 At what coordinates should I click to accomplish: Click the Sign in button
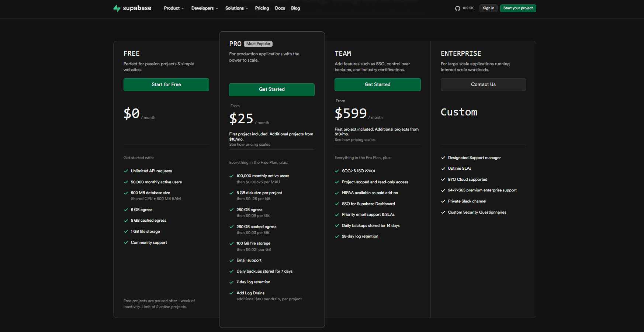point(488,8)
